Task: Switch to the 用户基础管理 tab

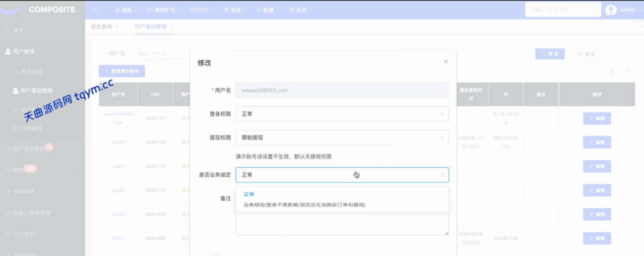Action: (151, 26)
